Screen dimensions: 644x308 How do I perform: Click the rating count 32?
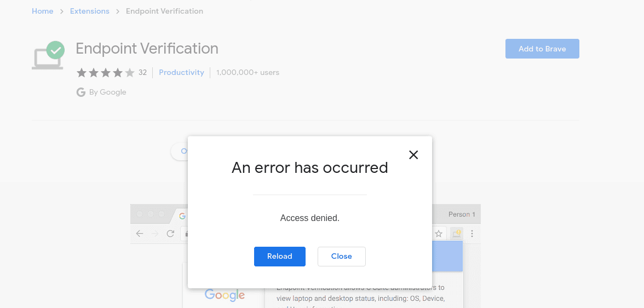(142, 73)
